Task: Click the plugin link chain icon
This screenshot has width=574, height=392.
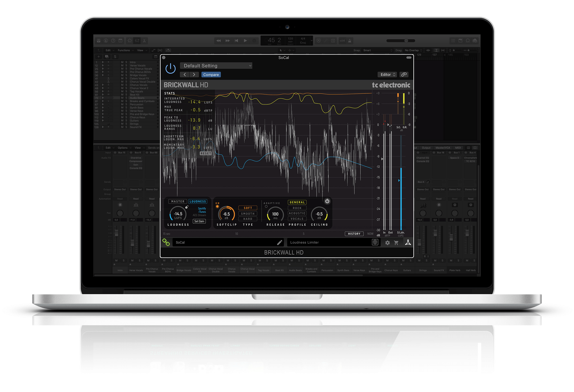Action: click(404, 74)
